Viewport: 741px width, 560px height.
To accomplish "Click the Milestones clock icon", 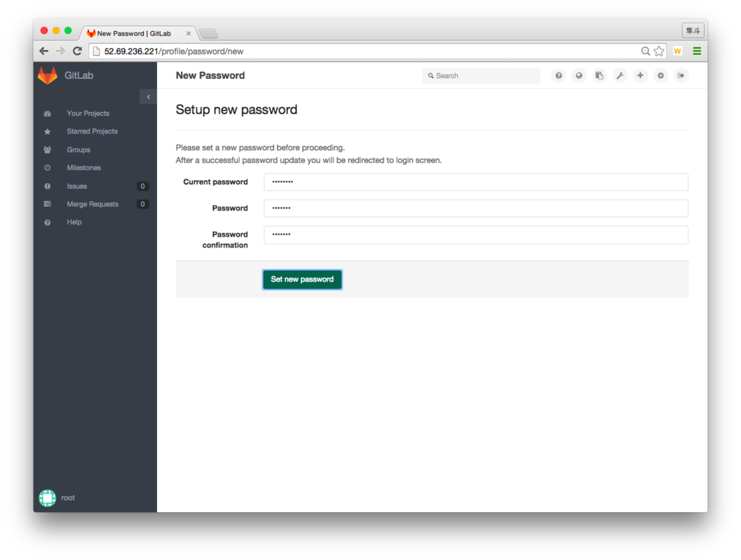I will 47,168.
